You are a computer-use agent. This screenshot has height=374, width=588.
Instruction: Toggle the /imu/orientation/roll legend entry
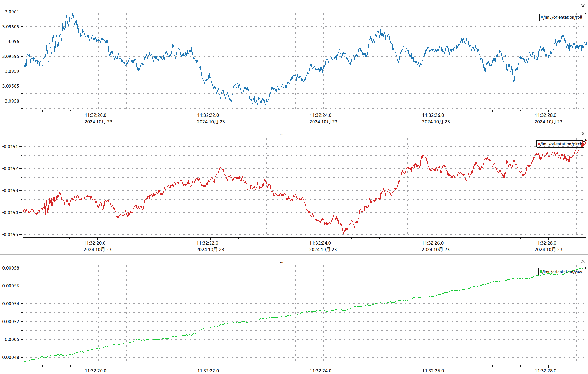pyautogui.click(x=563, y=17)
